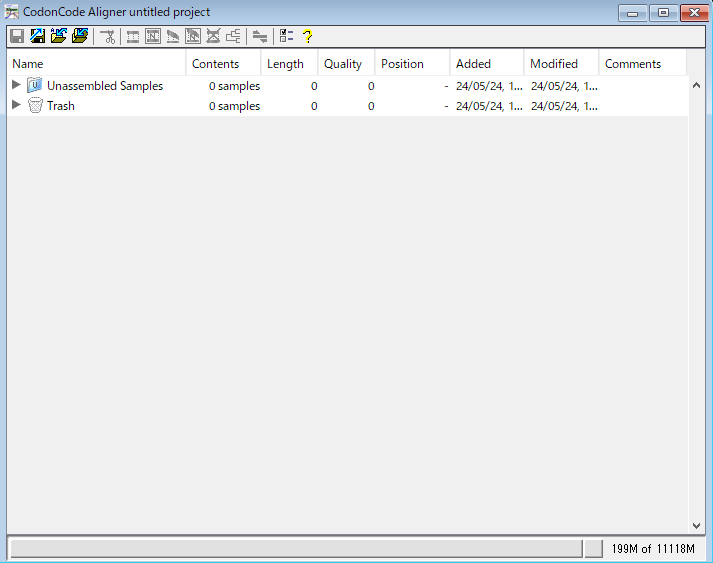Sort by the Modified column header
Image resolution: width=713 pixels, height=563 pixels.
tap(562, 64)
